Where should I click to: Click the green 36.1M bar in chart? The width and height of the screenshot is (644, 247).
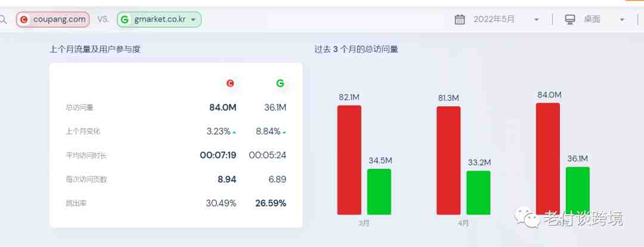[578, 191]
